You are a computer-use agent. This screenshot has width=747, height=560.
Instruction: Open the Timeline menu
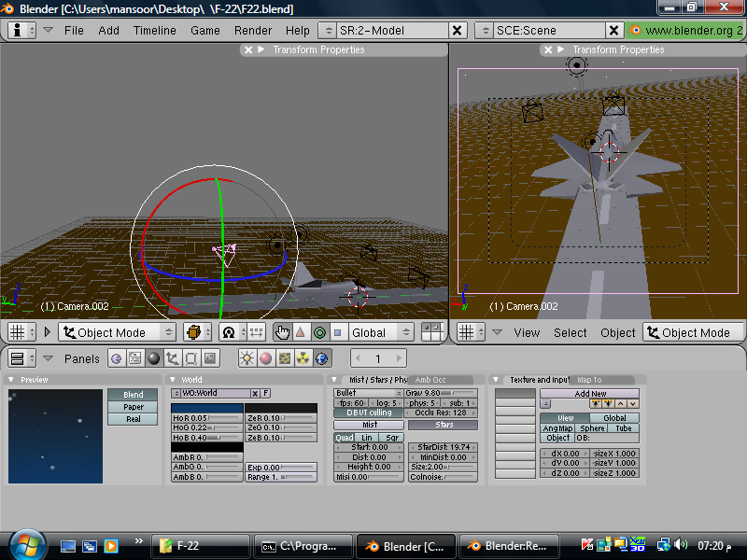[x=155, y=31]
